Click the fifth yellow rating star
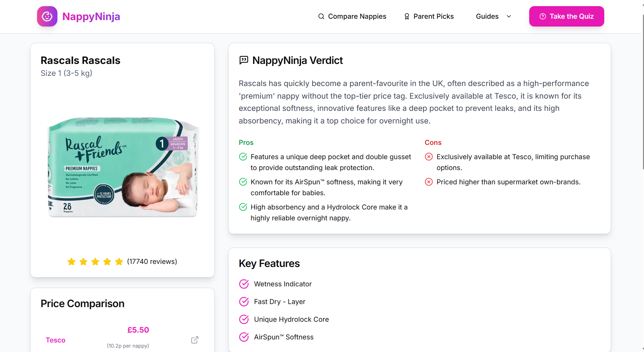This screenshot has height=352, width=644. pyautogui.click(x=119, y=262)
